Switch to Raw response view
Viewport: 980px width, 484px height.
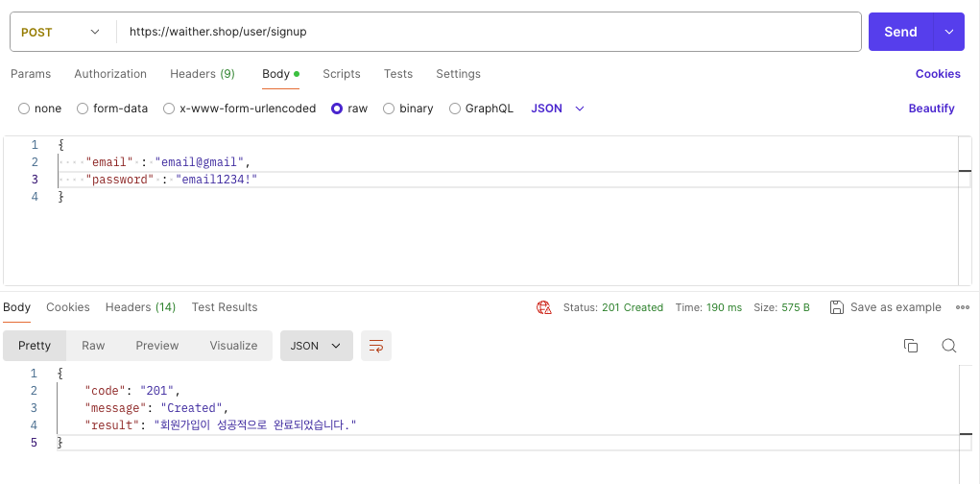tap(93, 346)
